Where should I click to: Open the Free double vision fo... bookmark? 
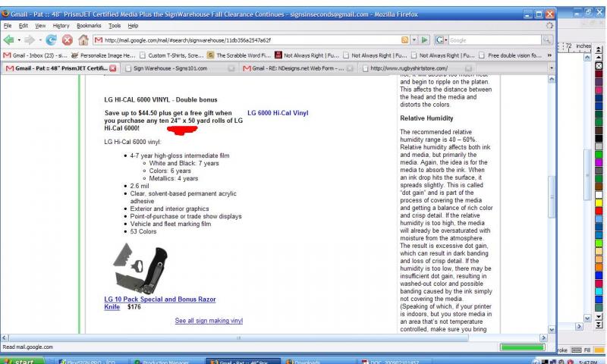click(x=510, y=55)
